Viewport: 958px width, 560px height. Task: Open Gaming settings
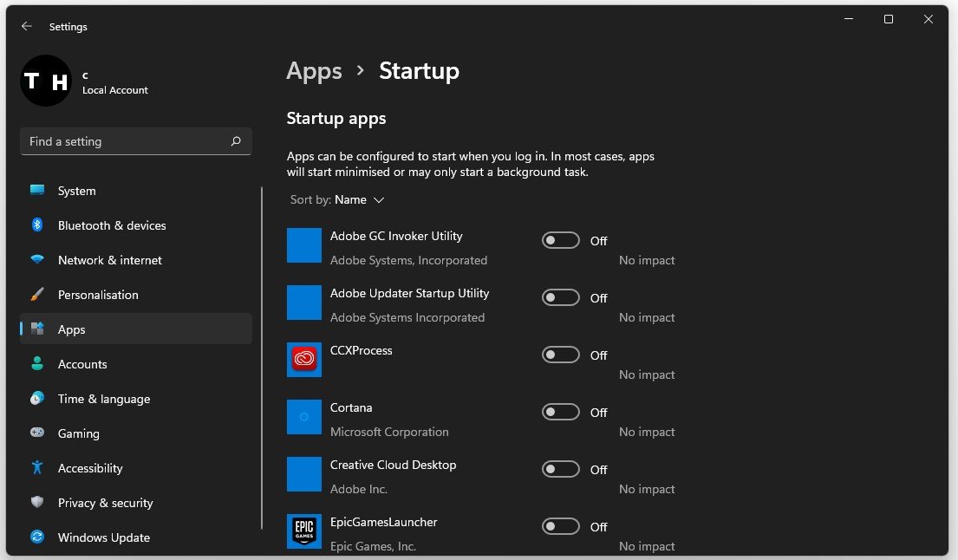136,433
